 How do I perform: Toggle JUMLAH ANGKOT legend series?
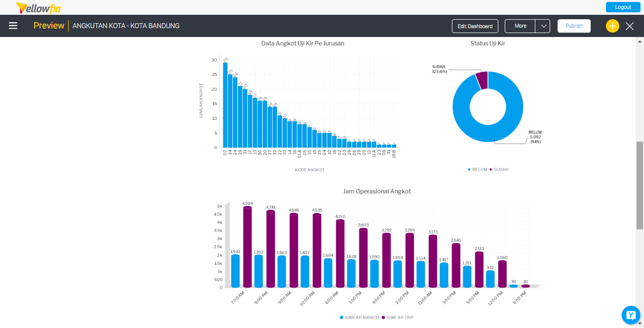pyautogui.click(x=360, y=317)
